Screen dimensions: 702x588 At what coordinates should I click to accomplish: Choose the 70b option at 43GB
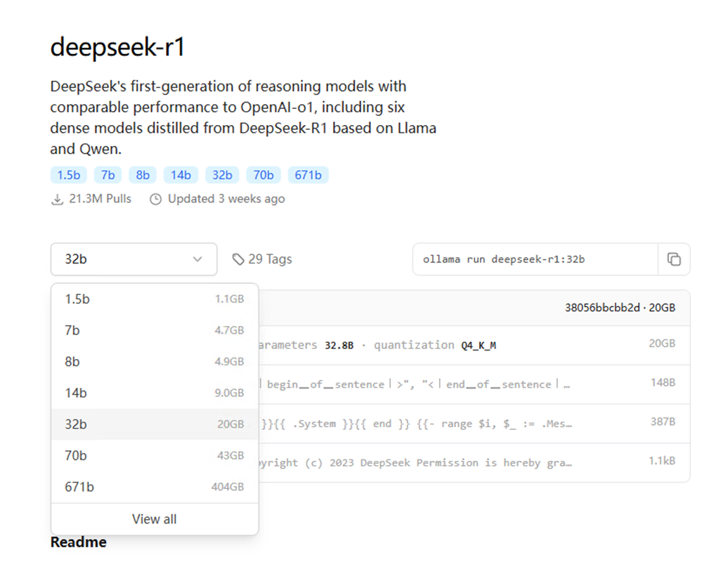pyautogui.click(x=155, y=455)
